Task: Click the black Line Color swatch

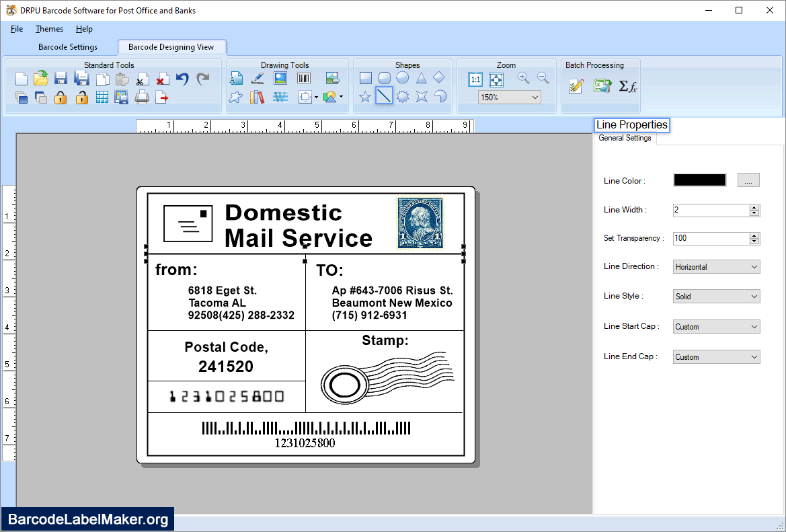Action: pos(700,180)
